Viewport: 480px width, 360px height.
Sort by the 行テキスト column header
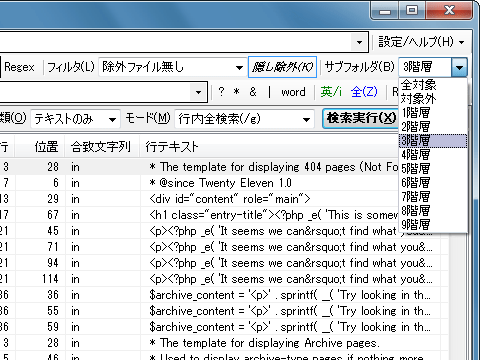point(269,147)
